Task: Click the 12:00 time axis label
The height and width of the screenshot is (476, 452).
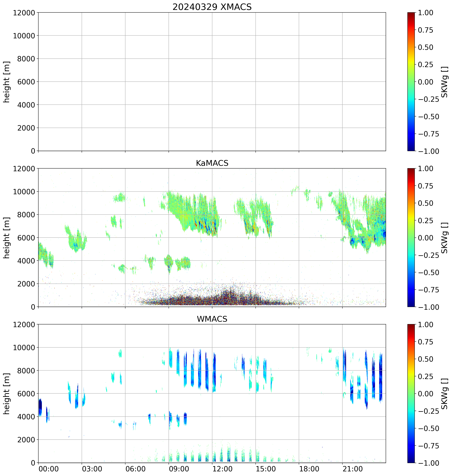Action: tap(222, 469)
